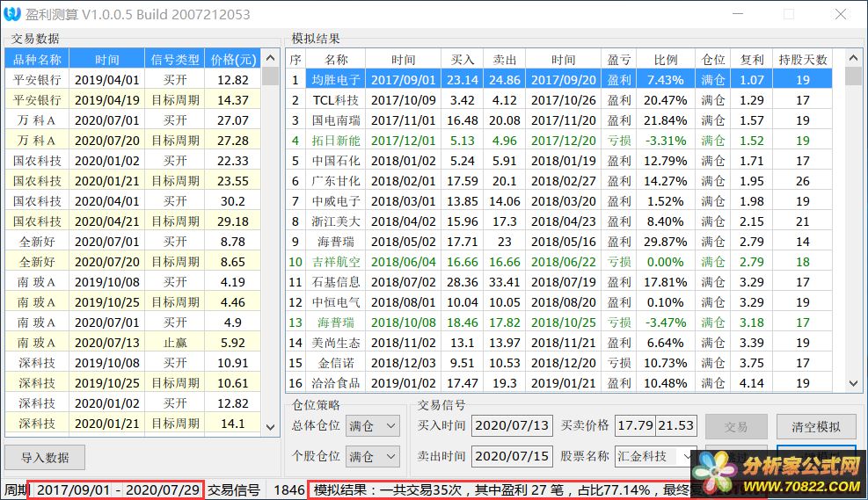
Task: Click the 1846 signal count in status bar
Action: 289,490
